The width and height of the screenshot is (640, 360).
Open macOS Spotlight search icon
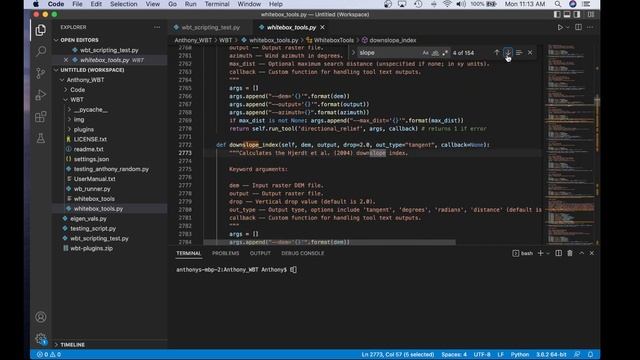click(558, 4)
